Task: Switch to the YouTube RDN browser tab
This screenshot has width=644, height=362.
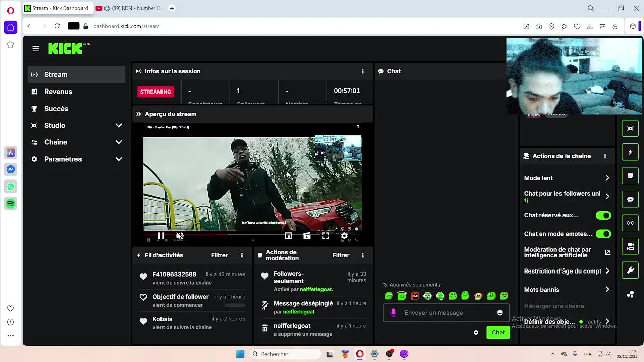Action: (128, 8)
